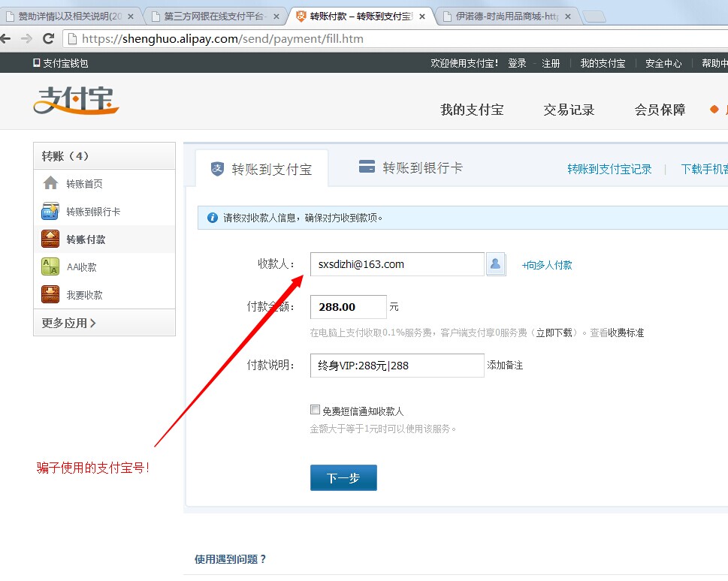Open a new browser tab
Image resolution: width=728 pixels, height=581 pixels.
point(594,17)
